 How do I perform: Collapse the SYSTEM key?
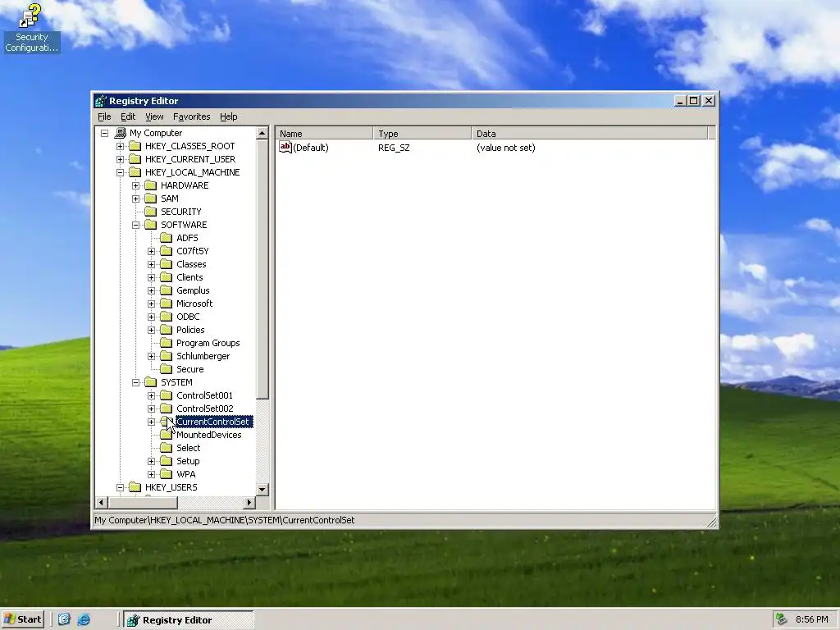click(x=135, y=382)
